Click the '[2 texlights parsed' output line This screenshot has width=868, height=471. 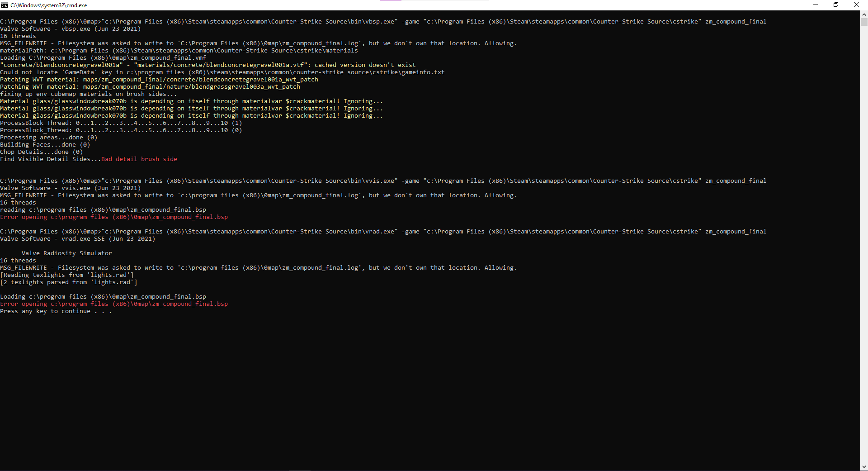69,282
